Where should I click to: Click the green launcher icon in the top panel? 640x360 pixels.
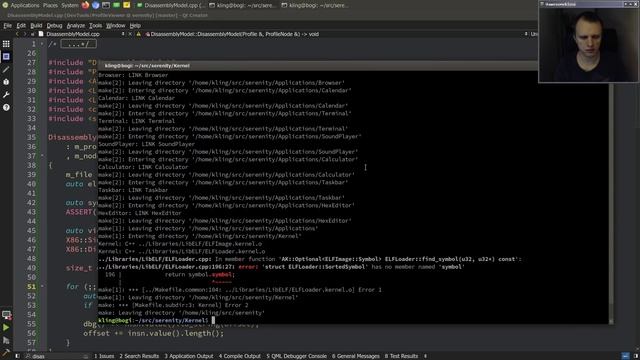tap(116, 5)
